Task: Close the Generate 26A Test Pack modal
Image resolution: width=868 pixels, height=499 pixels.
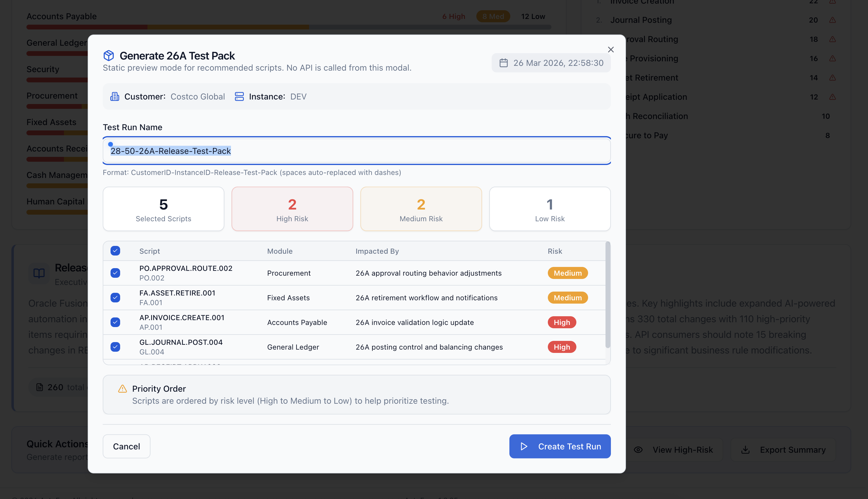Action: click(611, 49)
